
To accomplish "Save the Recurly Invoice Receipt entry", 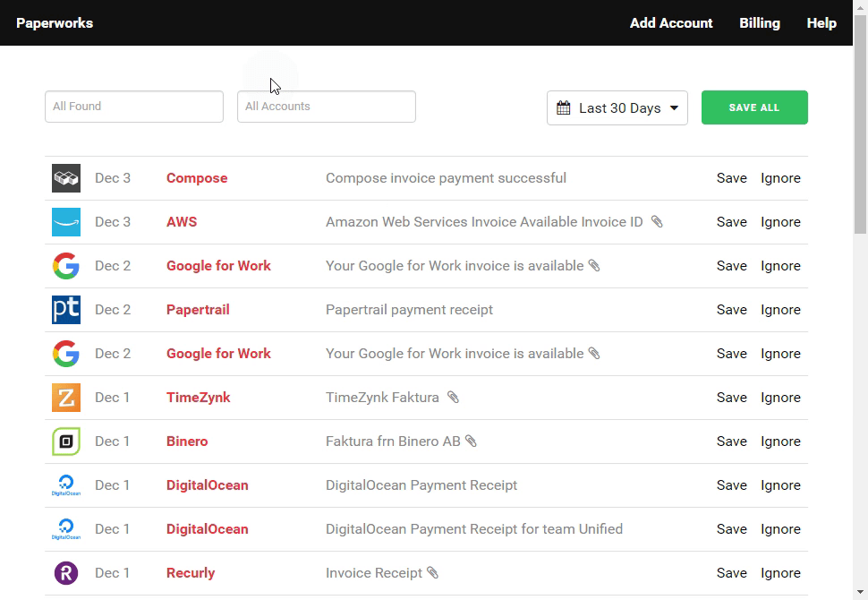I will pyautogui.click(x=731, y=572).
